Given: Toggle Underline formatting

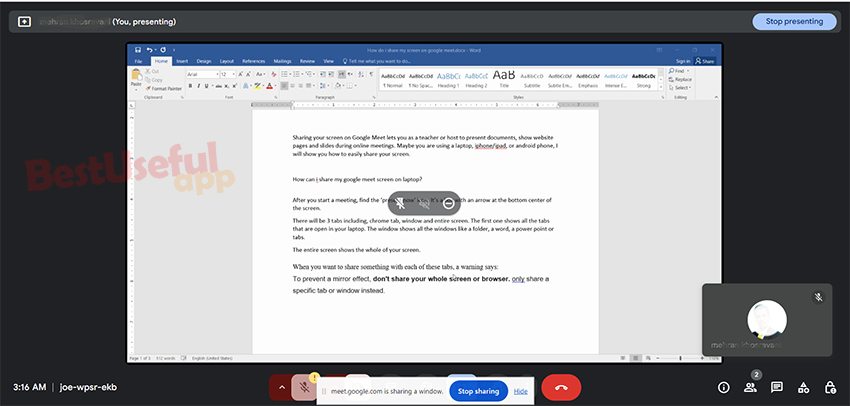Looking at the screenshot, I should 207,86.
